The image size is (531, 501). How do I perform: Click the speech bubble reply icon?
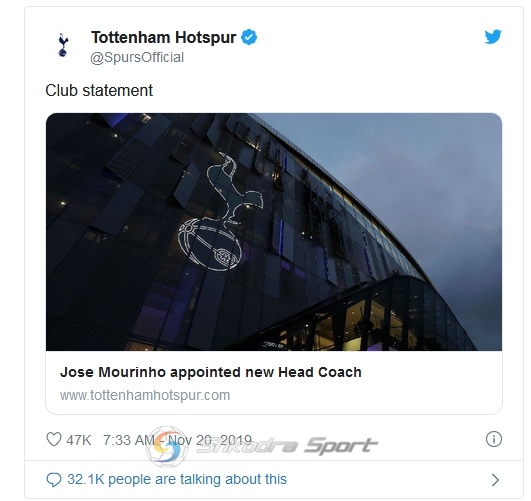tap(54, 480)
